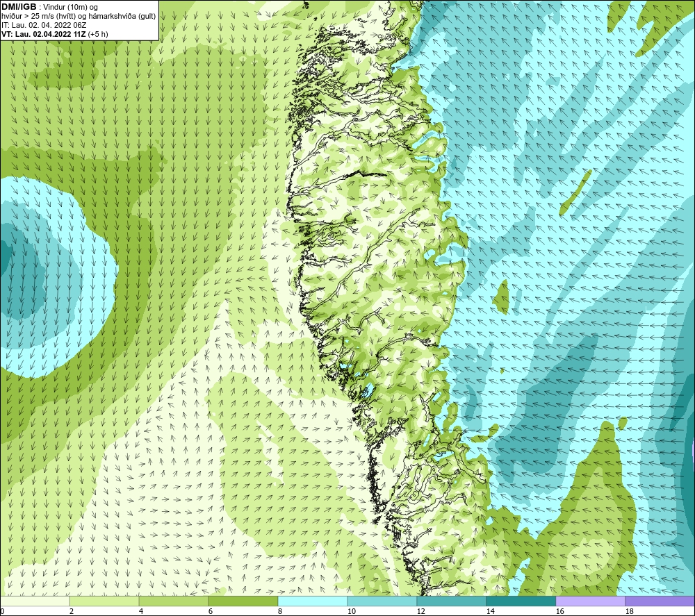Click the scale label '0'
695x616 pixels.
2,612
